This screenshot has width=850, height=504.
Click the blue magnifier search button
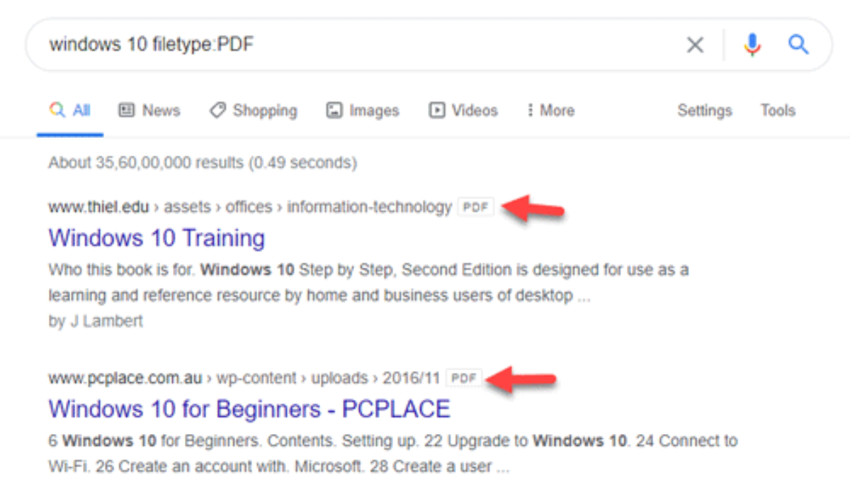click(798, 45)
